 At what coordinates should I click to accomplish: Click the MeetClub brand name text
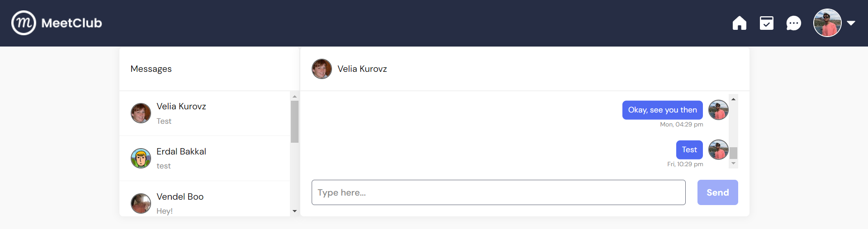71,23
